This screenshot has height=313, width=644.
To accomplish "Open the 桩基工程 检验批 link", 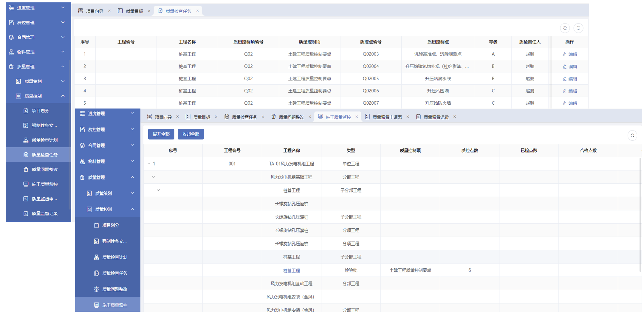I will coord(291,270).
